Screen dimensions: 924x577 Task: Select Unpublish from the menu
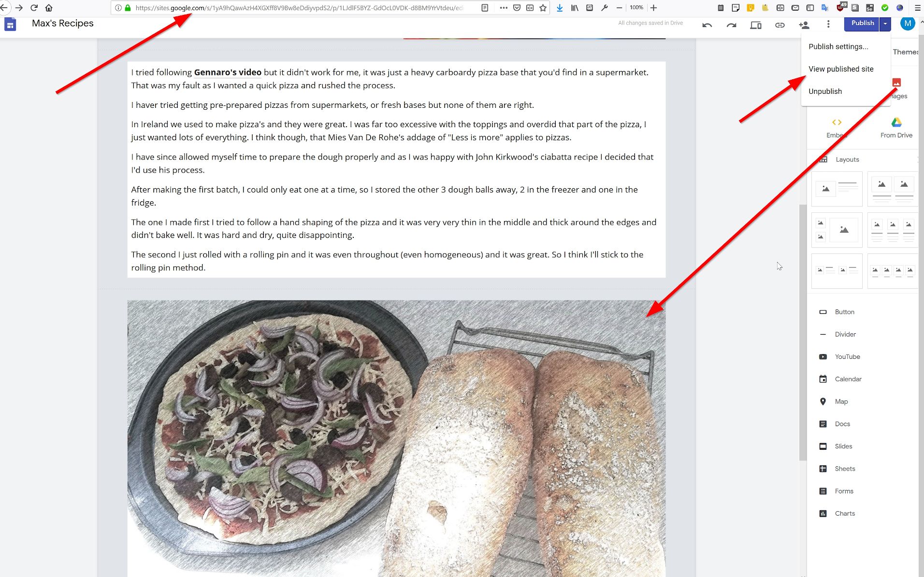point(825,91)
